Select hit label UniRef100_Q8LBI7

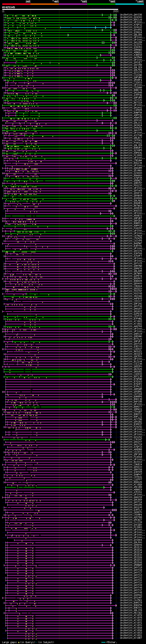pyautogui.click(x=131, y=138)
